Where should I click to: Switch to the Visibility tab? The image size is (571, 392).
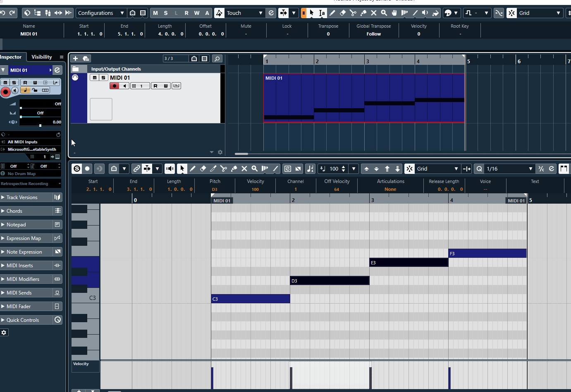[42, 57]
